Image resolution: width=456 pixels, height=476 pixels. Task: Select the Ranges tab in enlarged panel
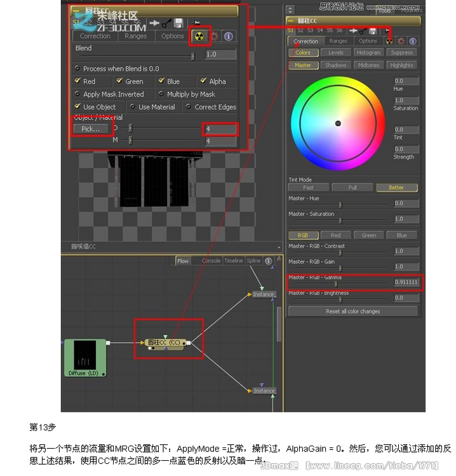click(135, 36)
